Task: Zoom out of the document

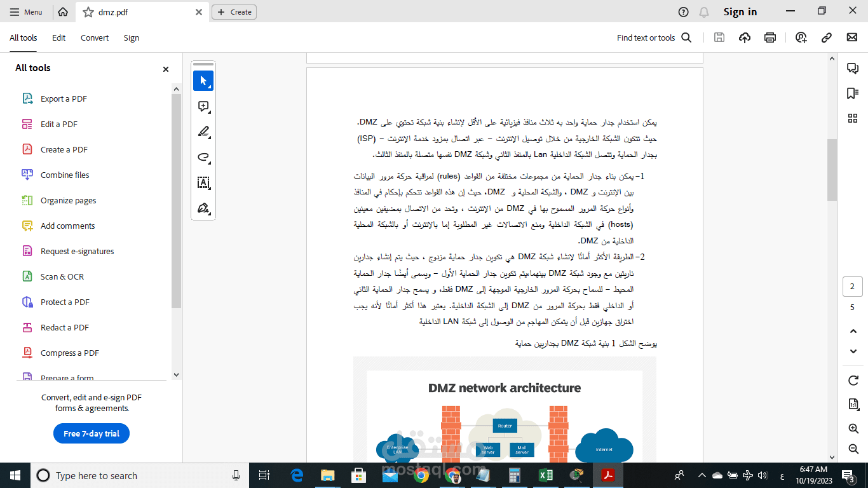Action: 853,449
